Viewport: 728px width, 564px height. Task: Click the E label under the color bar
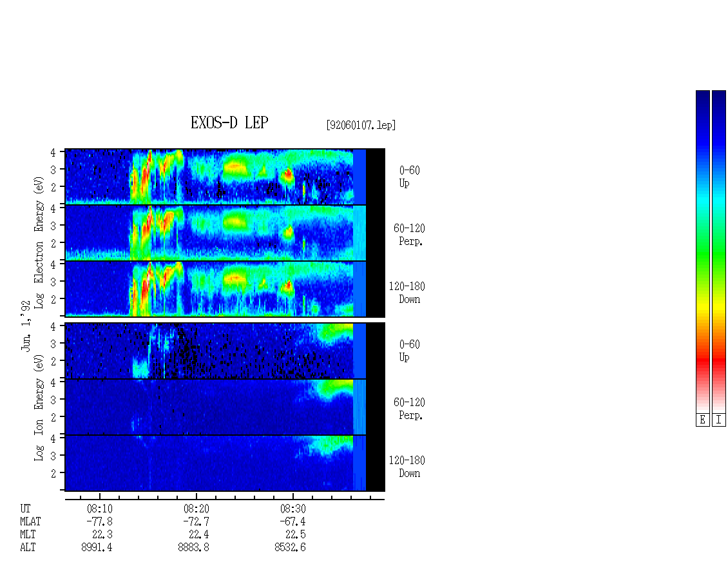pyautogui.click(x=702, y=420)
